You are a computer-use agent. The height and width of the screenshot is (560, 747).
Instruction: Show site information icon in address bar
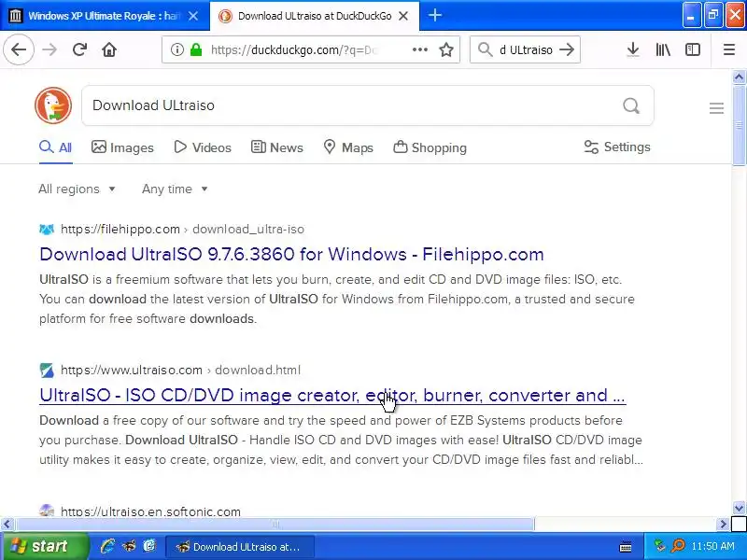coord(176,49)
